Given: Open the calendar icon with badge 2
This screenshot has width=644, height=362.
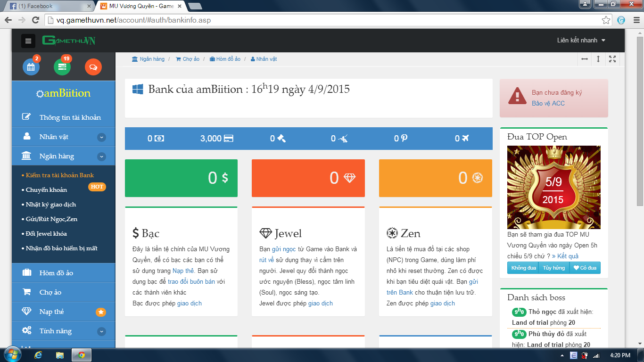Looking at the screenshot, I should [31, 67].
